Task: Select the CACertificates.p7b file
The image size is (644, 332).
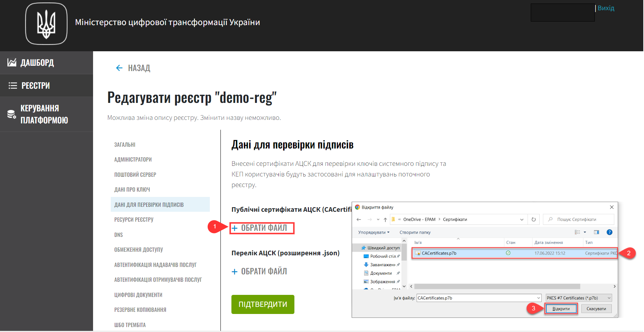Action: pyautogui.click(x=439, y=253)
